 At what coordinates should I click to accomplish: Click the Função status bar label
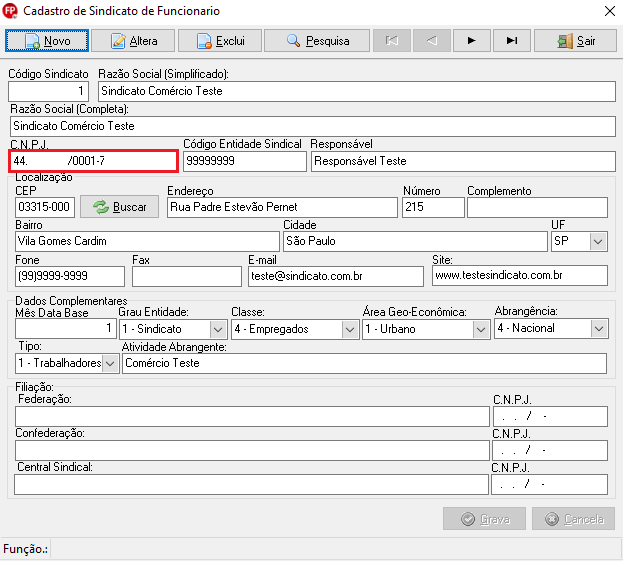click(25, 549)
